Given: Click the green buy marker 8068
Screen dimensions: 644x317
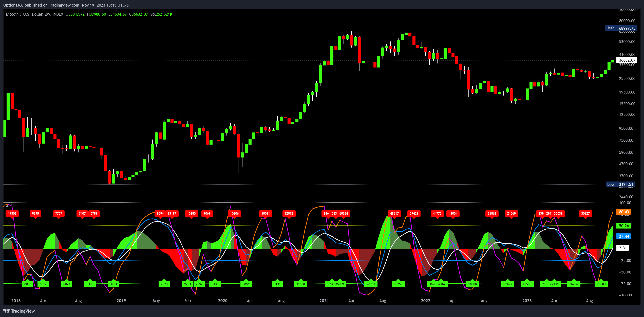Looking at the screenshot, I should [x=28, y=284].
